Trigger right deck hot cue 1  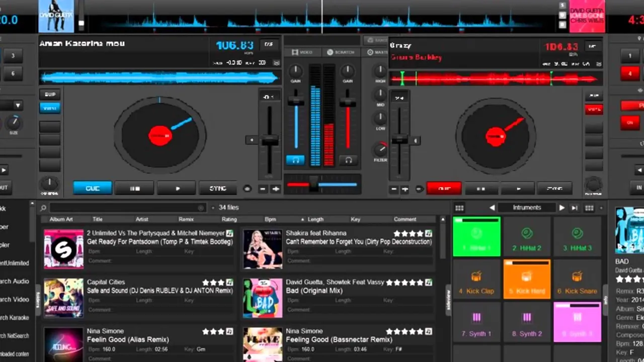point(629,56)
